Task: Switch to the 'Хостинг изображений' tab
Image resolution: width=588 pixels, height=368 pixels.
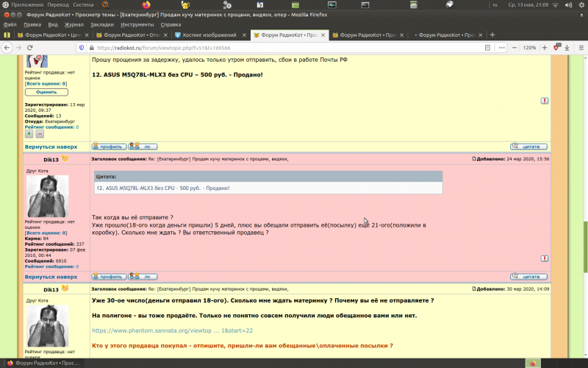Action: (210, 35)
